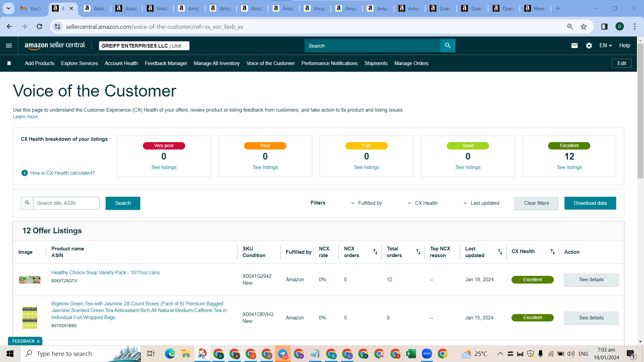See details for Healthy Choice Soup
Viewport: 644px width, 362px height.
[591, 280]
